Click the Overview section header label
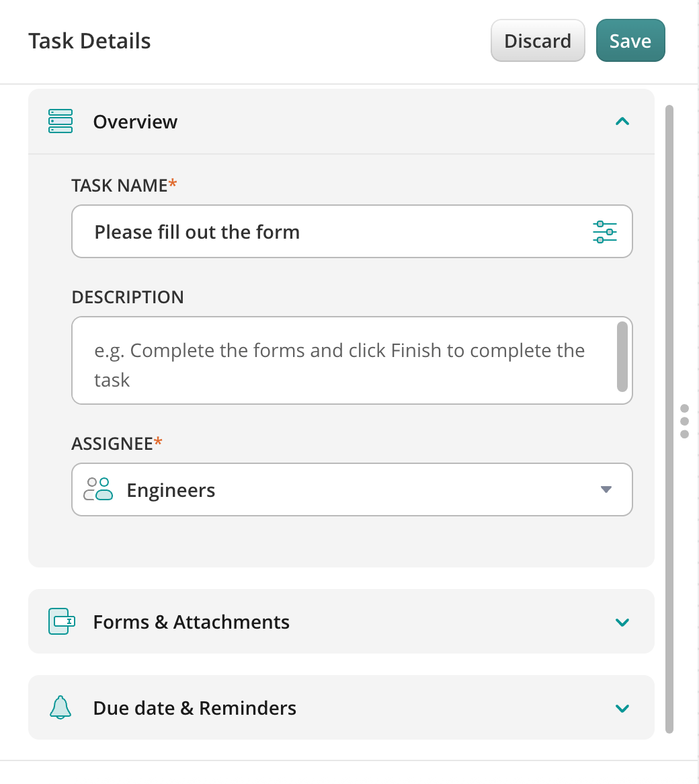The image size is (699, 784). 135,122
